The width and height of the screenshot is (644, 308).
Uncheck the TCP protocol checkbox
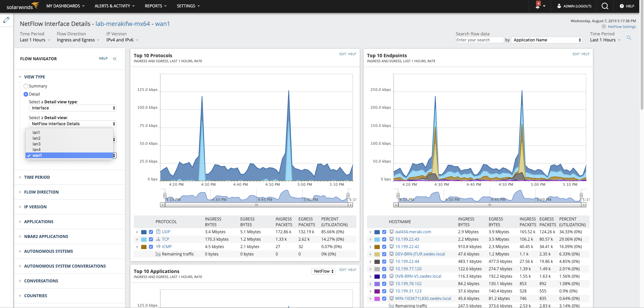(151, 239)
